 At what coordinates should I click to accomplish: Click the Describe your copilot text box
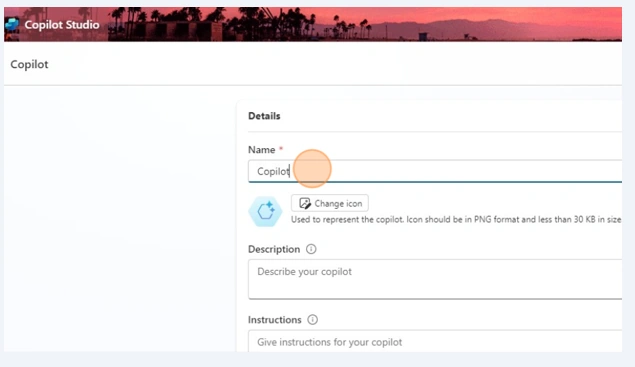point(435,279)
